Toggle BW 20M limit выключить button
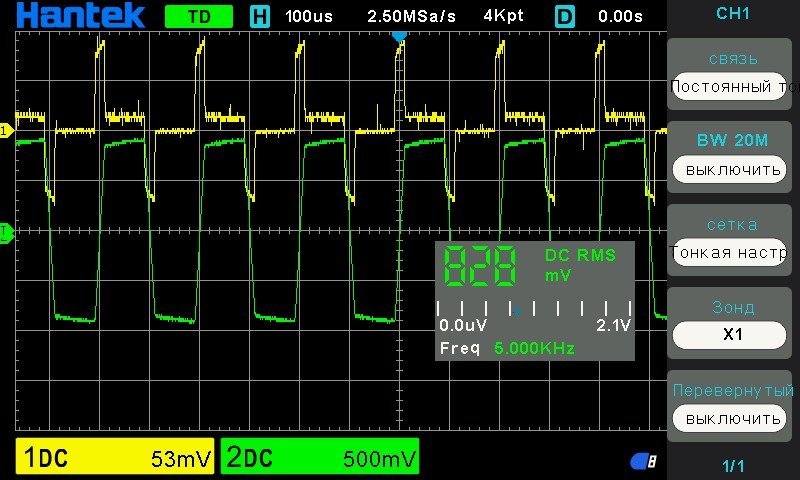Image resolution: width=800 pixels, height=480 pixels. point(733,169)
